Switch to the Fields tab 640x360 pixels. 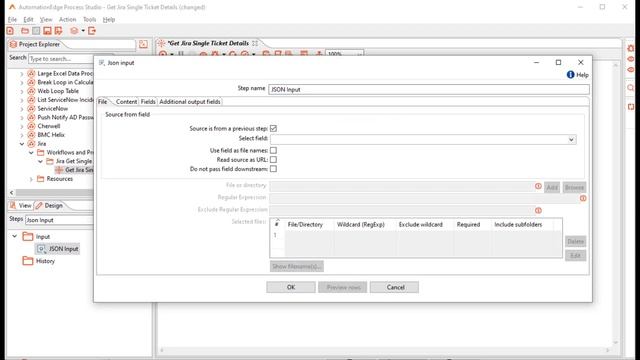[x=148, y=102]
